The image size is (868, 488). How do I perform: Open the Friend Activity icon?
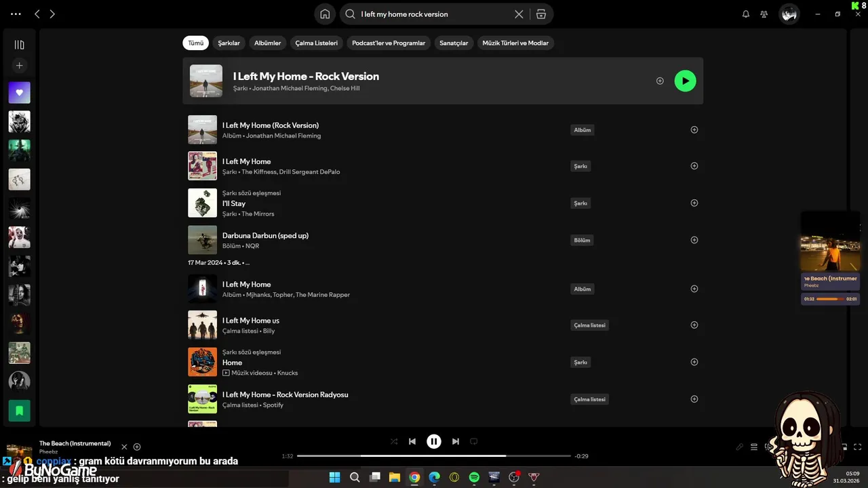pyautogui.click(x=764, y=14)
